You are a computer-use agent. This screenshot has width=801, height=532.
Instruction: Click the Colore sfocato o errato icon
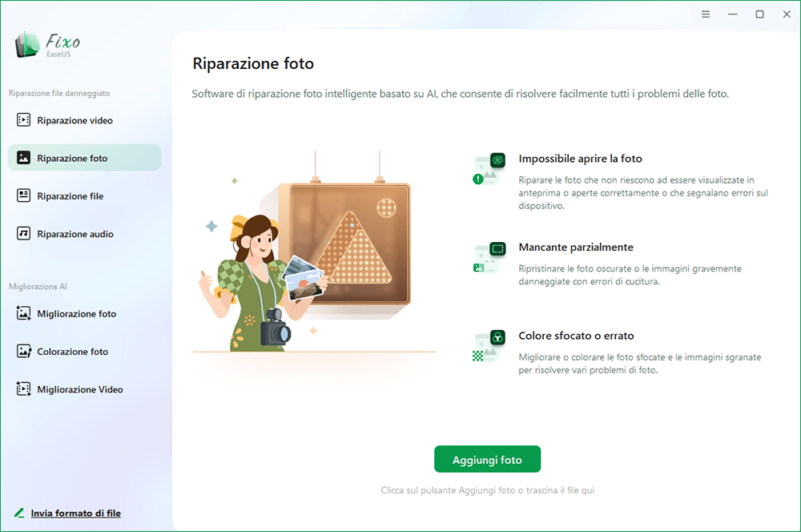pyautogui.click(x=489, y=345)
